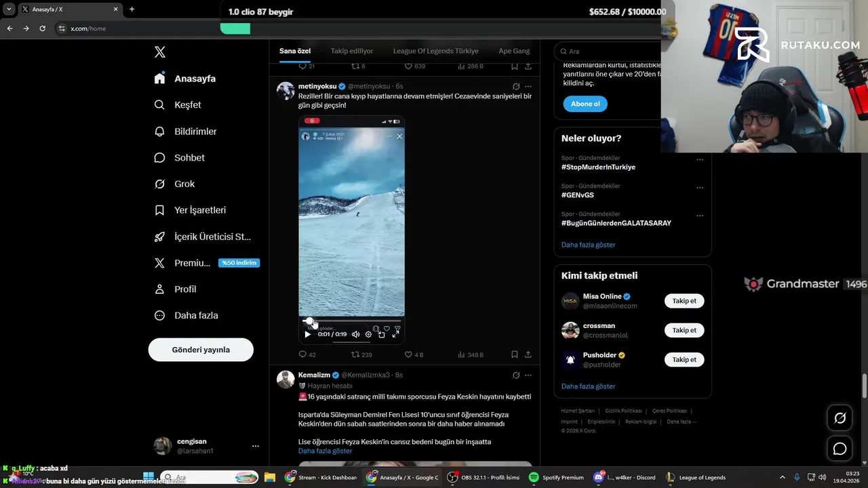Open Yer İşaretleri bookmarks
This screenshot has height=488, width=868.
point(190,210)
